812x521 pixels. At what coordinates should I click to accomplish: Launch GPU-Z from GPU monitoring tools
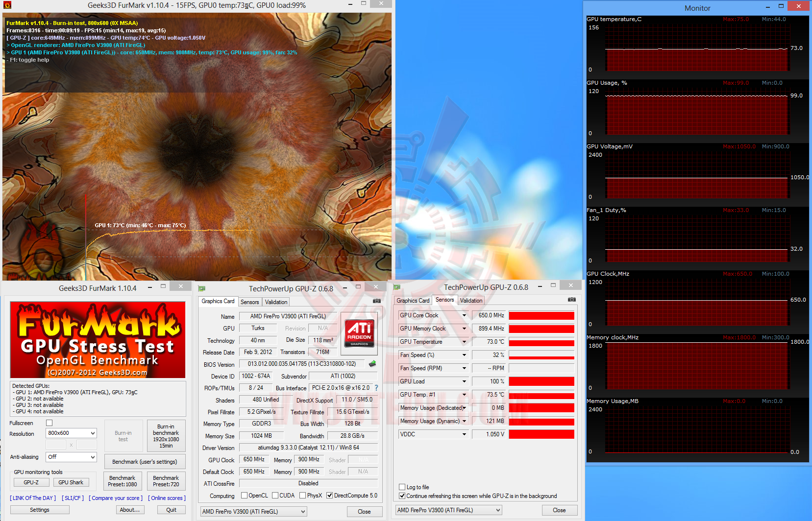(31, 482)
